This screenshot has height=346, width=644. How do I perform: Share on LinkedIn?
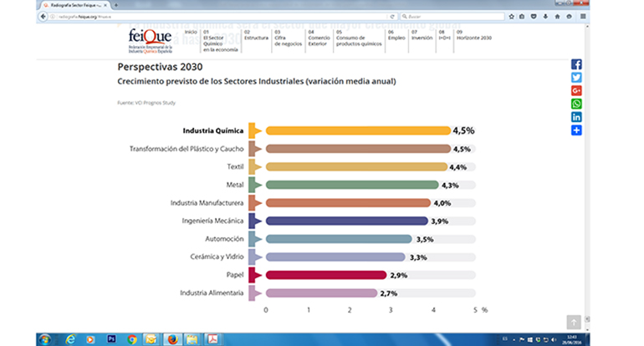tap(576, 117)
